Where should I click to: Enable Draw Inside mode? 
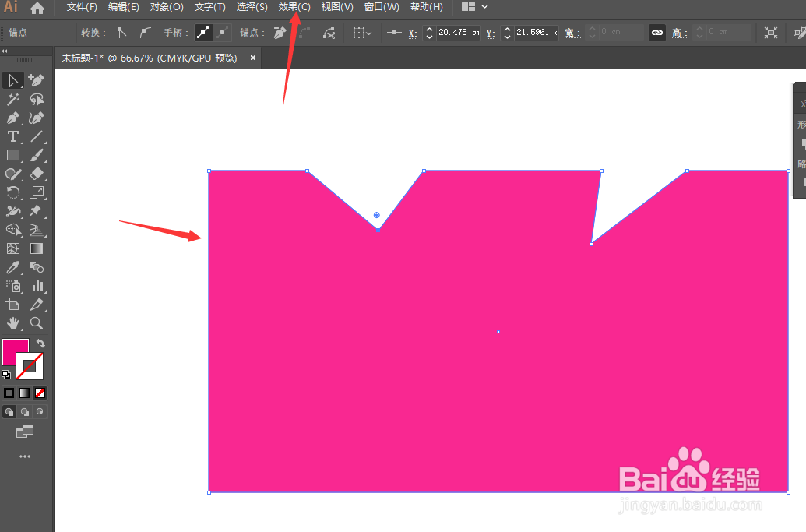click(40, 412)
